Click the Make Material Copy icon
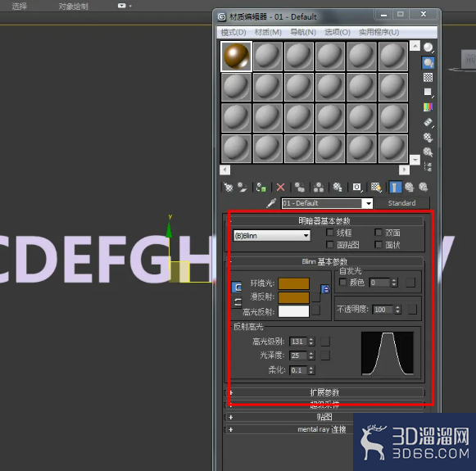 pos(300,188)
